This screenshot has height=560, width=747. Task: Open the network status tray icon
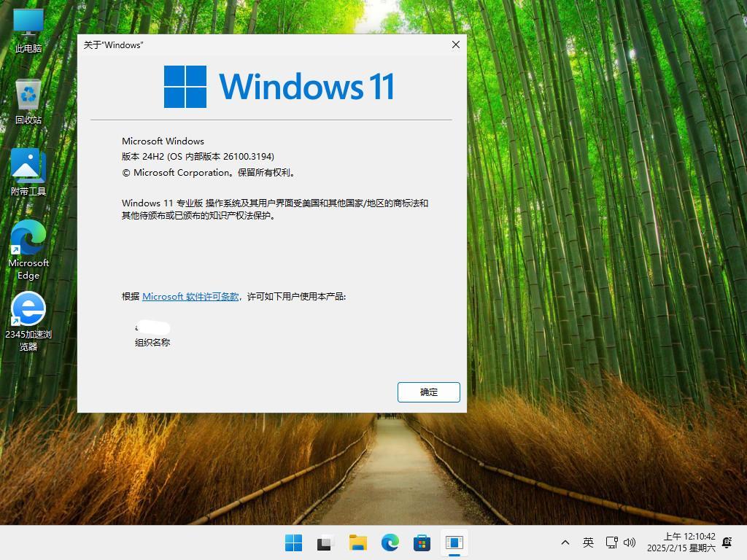612,542
